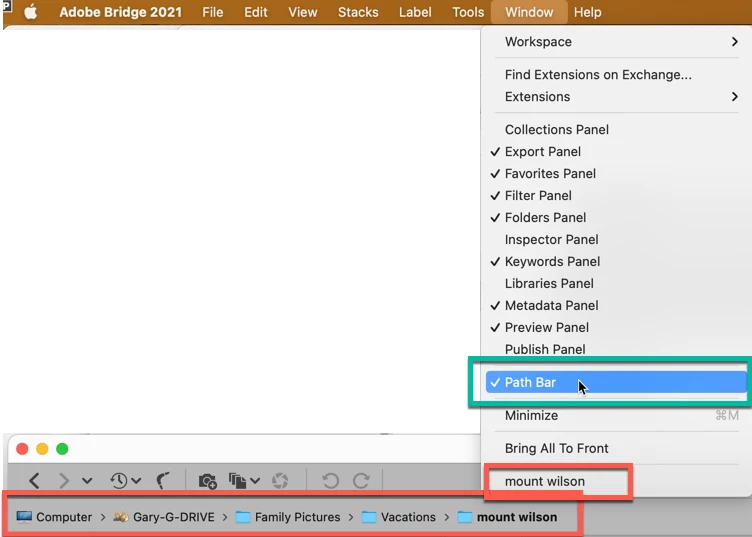
Task: Get photos from camera icon
Action: pyautogui.click(x=208, y=481)
